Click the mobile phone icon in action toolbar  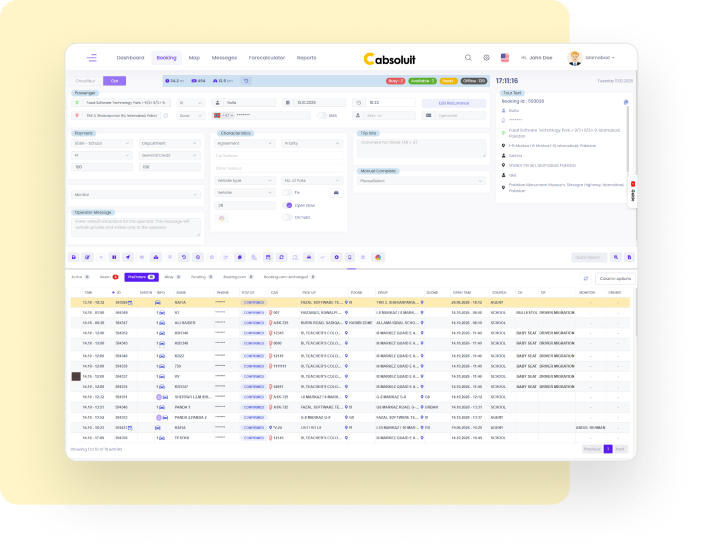[350, 257]
